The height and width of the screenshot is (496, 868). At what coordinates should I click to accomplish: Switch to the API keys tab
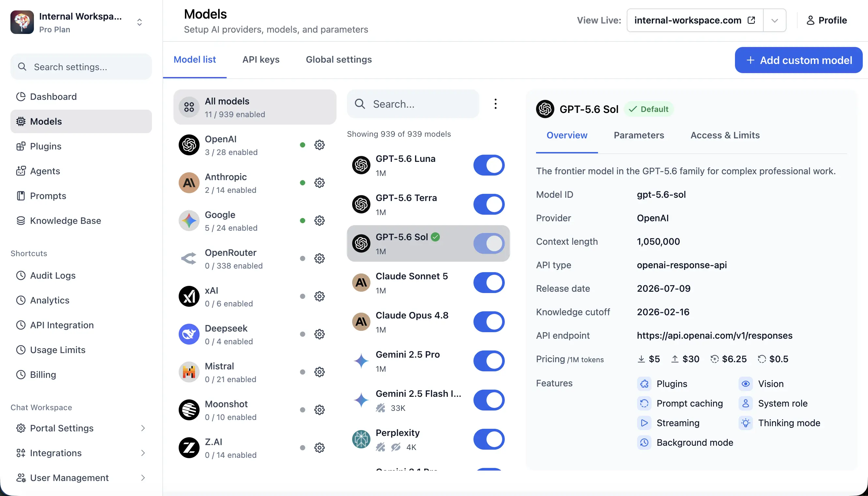coord(261,60)
